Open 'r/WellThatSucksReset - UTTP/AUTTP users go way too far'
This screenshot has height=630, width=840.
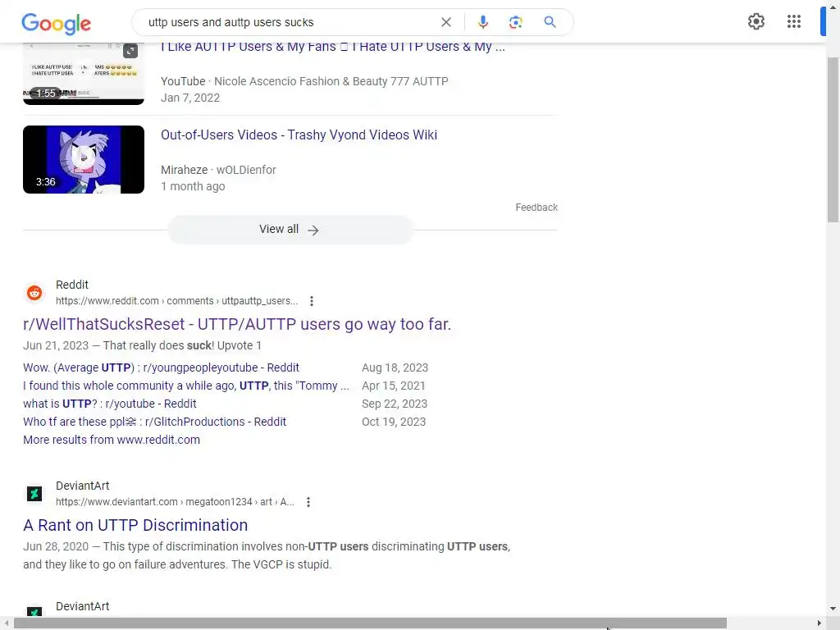tap(237, 324)
